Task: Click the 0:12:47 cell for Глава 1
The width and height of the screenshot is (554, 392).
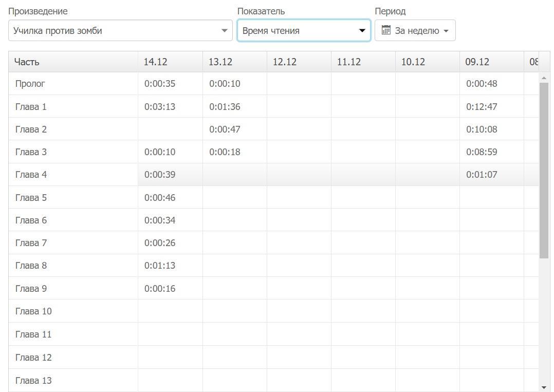Action: [482, 107]
